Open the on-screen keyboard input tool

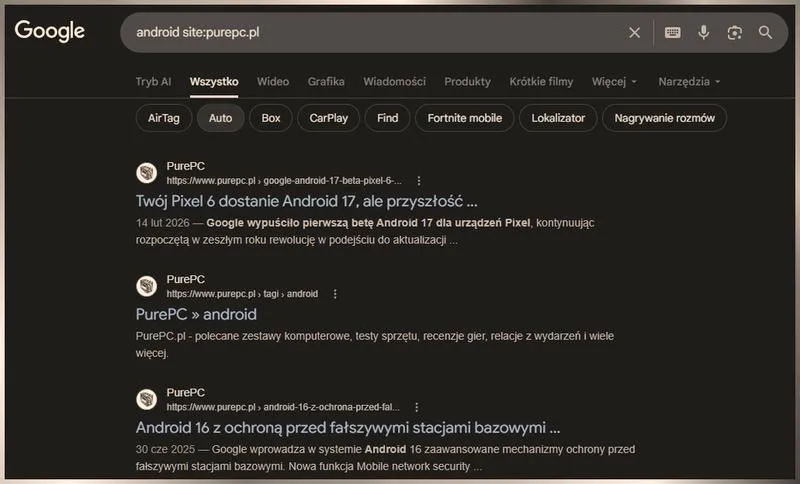coord(672,33)
